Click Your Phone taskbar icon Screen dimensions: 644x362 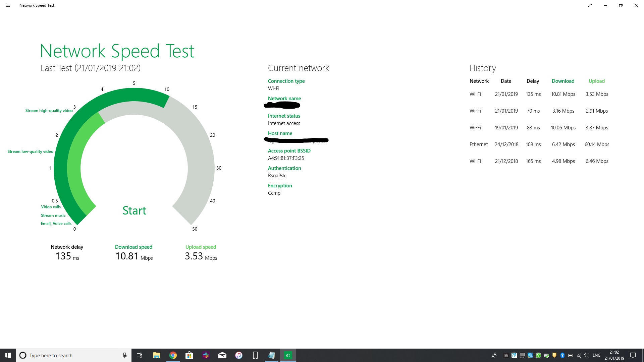pos(255,355)
